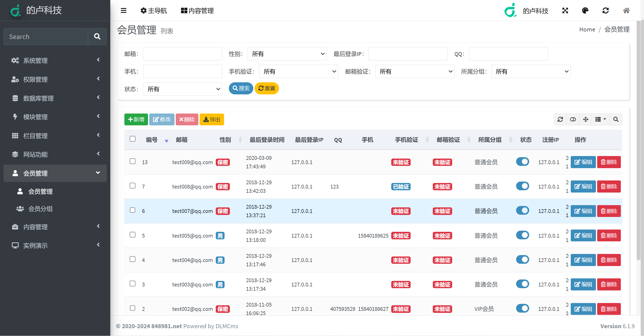Select checkbox for member number 13

(132, 161)
